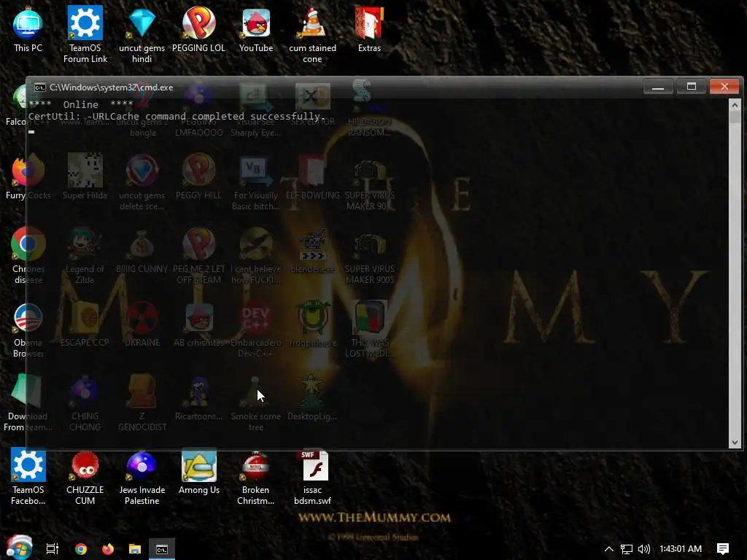Open Task View from the taskbar
747x560 pixels.
point(52,549)
